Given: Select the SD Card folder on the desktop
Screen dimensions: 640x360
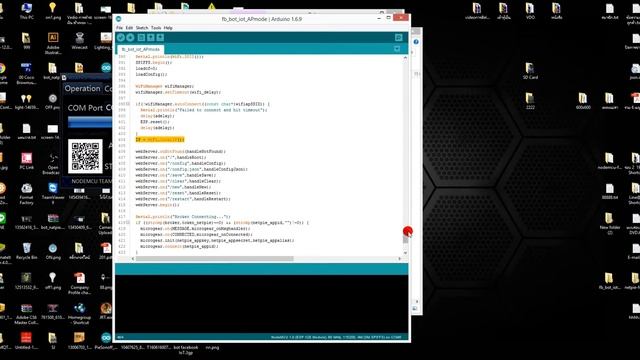Looking at the screenshot, I should click(530, 71).
